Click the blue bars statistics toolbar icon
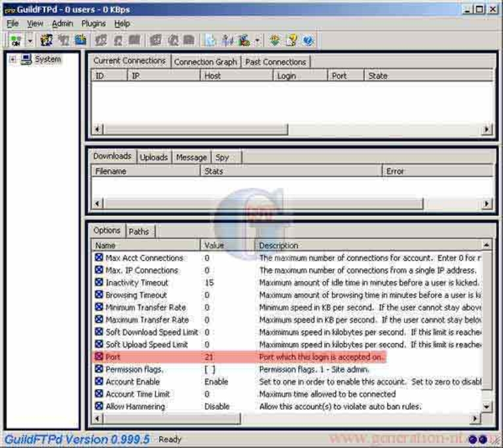Screen dimensions: 503x448 [x=227, y=41]
